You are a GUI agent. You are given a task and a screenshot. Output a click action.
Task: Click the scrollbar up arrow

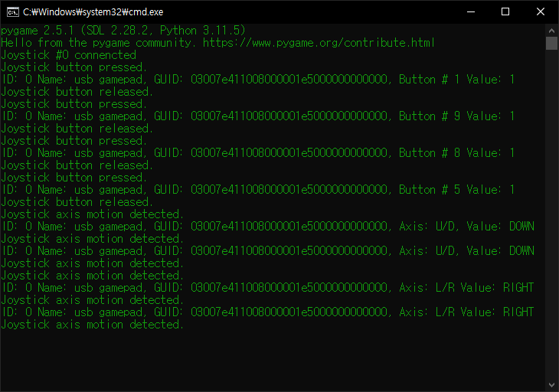tap(551, 31)
